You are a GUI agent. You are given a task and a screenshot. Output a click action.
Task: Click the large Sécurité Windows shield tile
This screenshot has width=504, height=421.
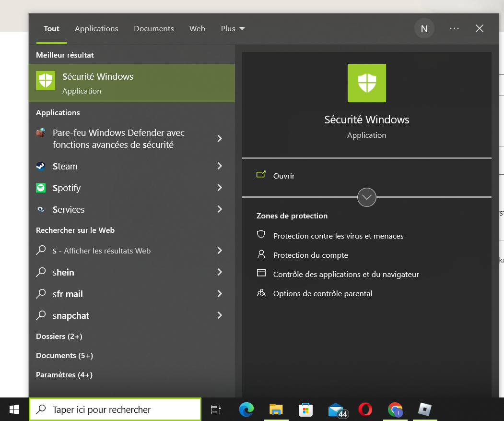coord(367,83)
